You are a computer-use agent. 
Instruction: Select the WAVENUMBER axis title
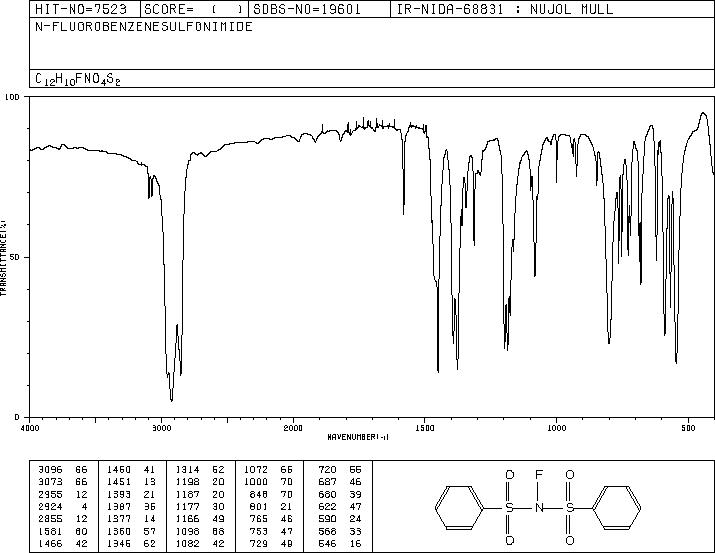point(358,437)
